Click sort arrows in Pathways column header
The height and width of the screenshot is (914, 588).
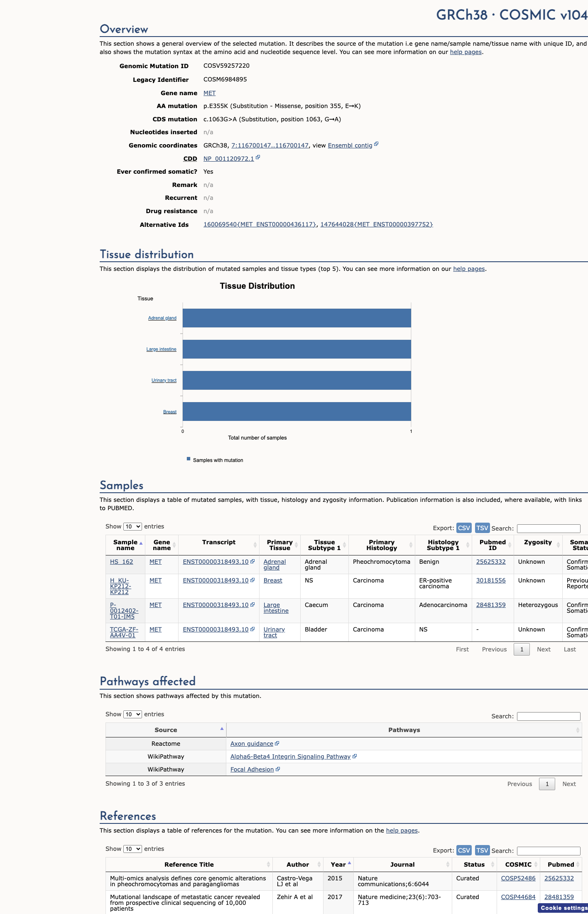(578, 730)
